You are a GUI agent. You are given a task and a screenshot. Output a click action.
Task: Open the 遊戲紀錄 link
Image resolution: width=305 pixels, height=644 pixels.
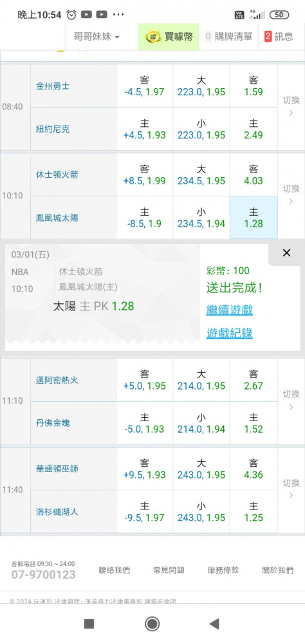coord(230,334)
